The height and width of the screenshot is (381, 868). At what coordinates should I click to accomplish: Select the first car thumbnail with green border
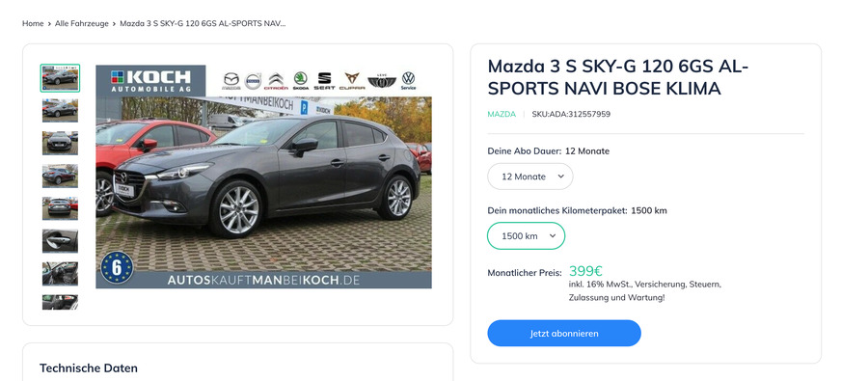click(60, 77)
